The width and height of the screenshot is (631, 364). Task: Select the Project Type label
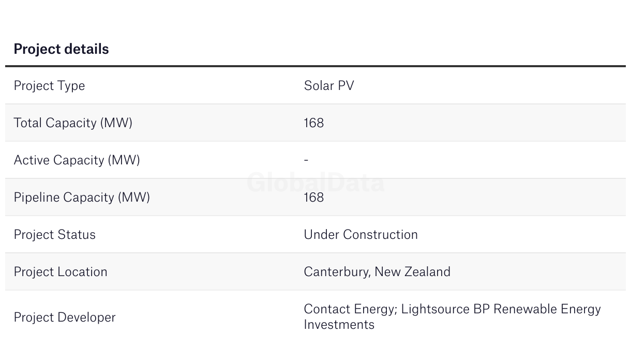pyautogui.click(x=49, y=86)
